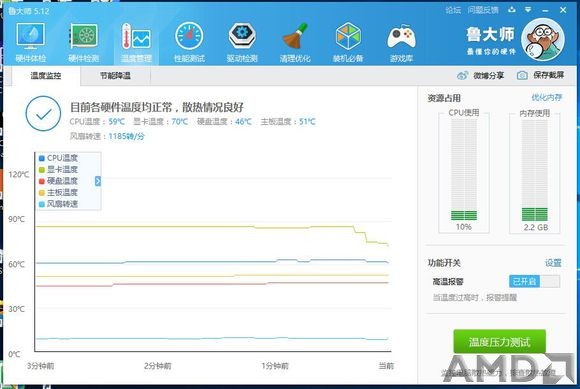This screenshot has height=389, width=580.
Task: Toggle the 显卡温度 legend entry
Action: point(58,169)
